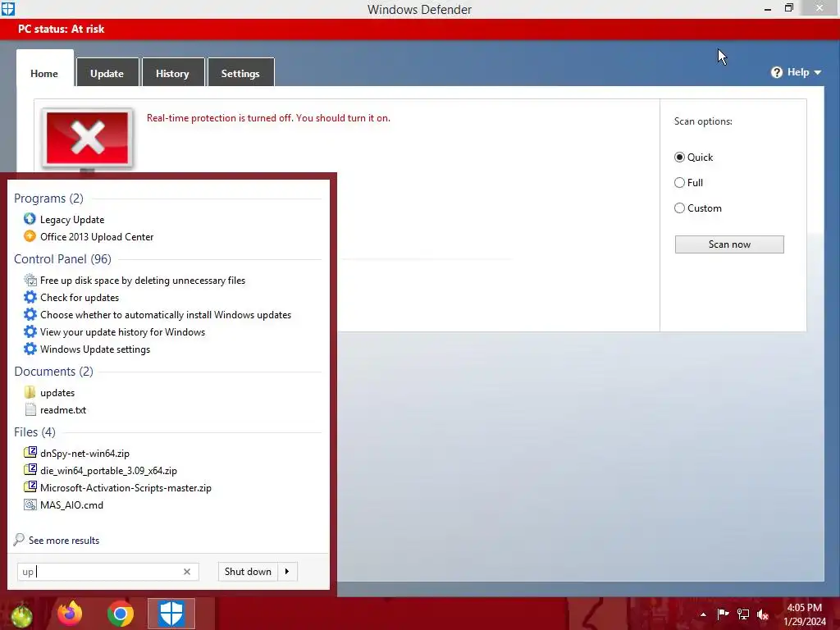
Task: Switch to the Settings tab
Action: [x=240, y=73]
